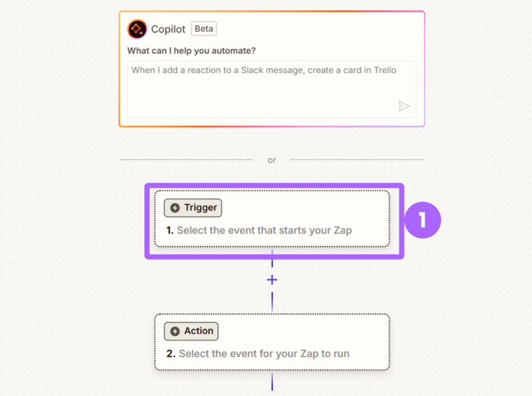Click the lightning icon in Trigger badge
This screenshot has width=532, height=396.
coord(175,208)
